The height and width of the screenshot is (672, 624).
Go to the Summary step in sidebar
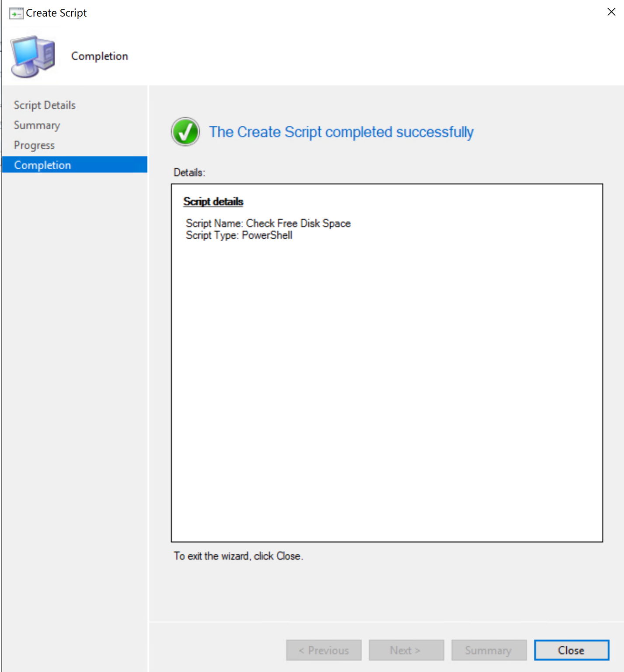(37, 126)
